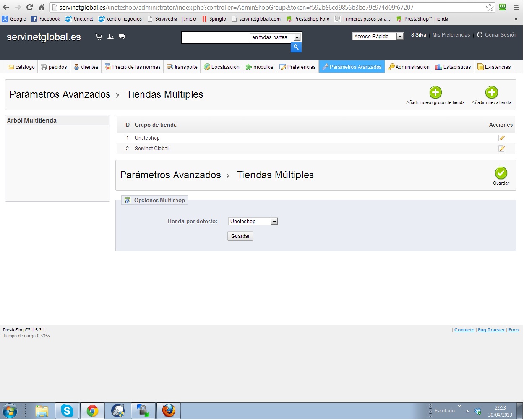Click 'Añadir nueva tienda' plus icon
Screen dimensions: 524x420
click(x=491, y=92)
